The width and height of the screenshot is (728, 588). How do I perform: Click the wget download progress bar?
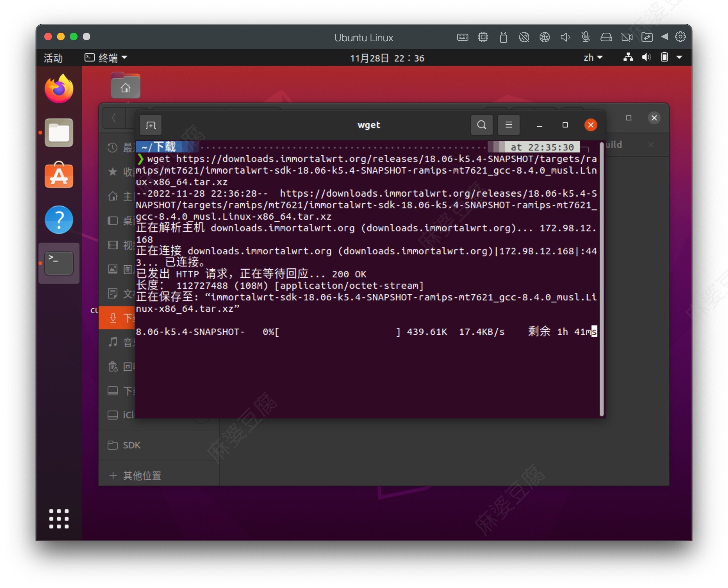(x=338, y=332)
